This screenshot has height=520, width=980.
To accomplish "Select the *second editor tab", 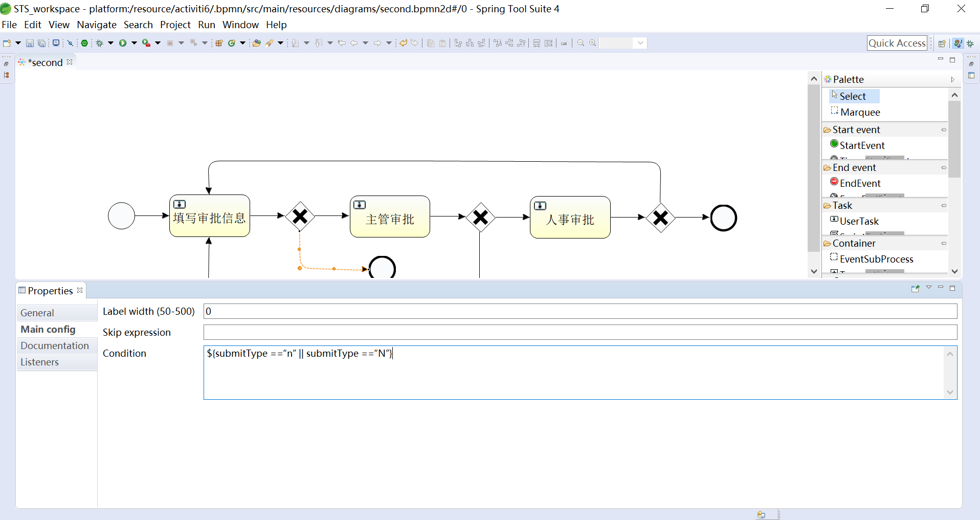I will tap(45, 62).
